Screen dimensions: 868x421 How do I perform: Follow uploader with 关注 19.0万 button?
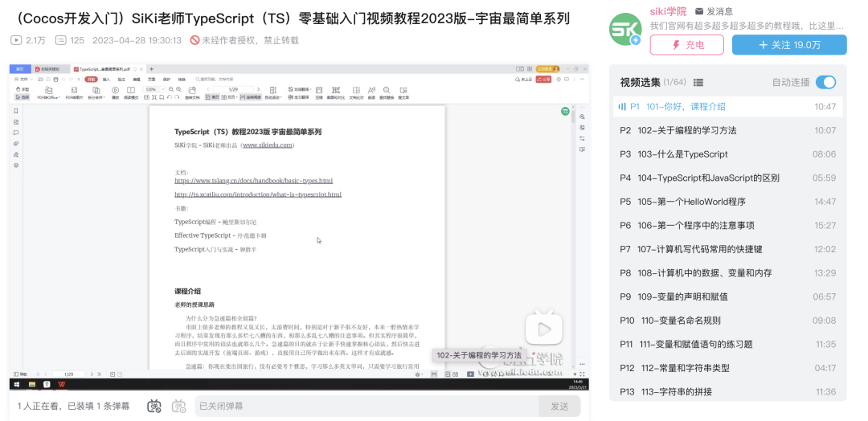[789, 45]
